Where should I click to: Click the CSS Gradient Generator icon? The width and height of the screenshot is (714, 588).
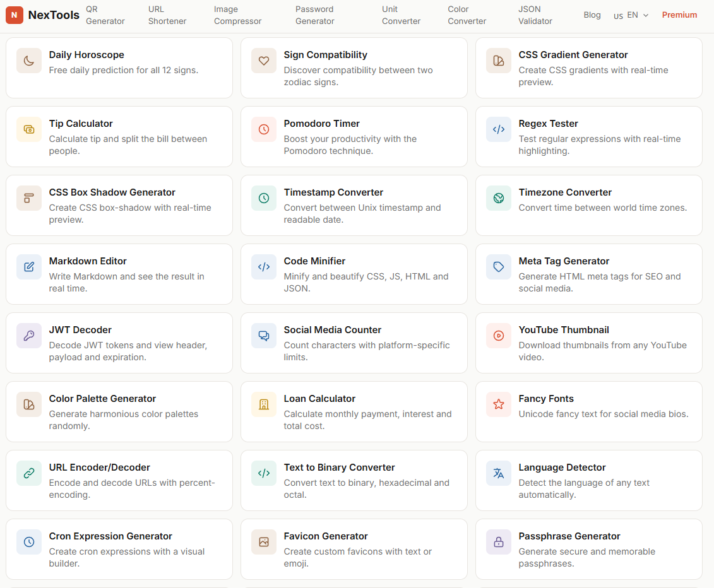(x=498, y=61)
